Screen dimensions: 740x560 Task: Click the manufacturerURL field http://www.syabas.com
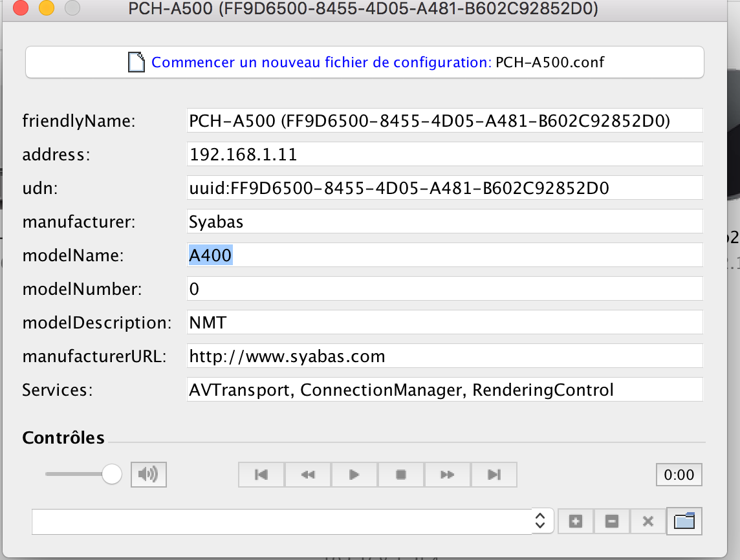click(x=444, y=356)
